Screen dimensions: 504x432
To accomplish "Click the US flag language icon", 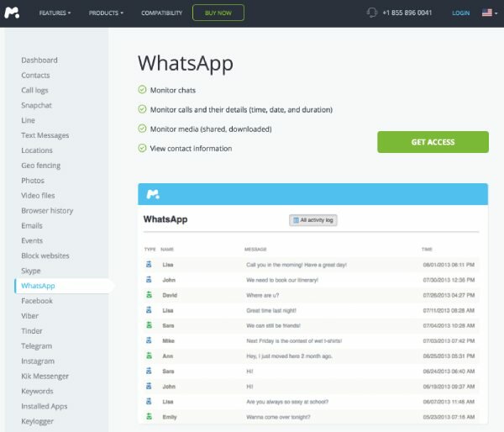I will click(487, 13).
